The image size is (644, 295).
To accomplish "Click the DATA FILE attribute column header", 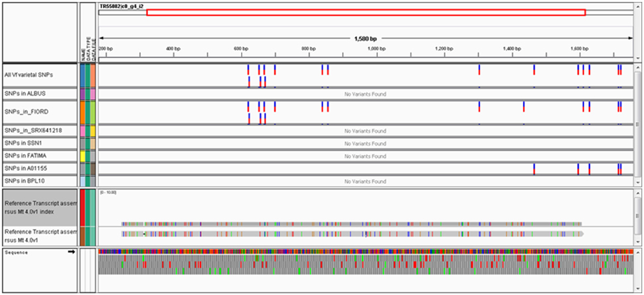I will point(93,50).
